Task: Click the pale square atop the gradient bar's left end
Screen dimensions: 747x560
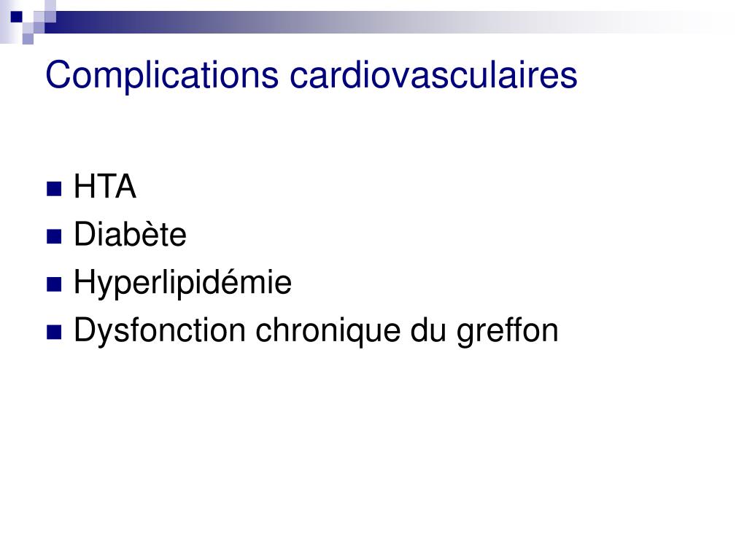Action: 50,6
